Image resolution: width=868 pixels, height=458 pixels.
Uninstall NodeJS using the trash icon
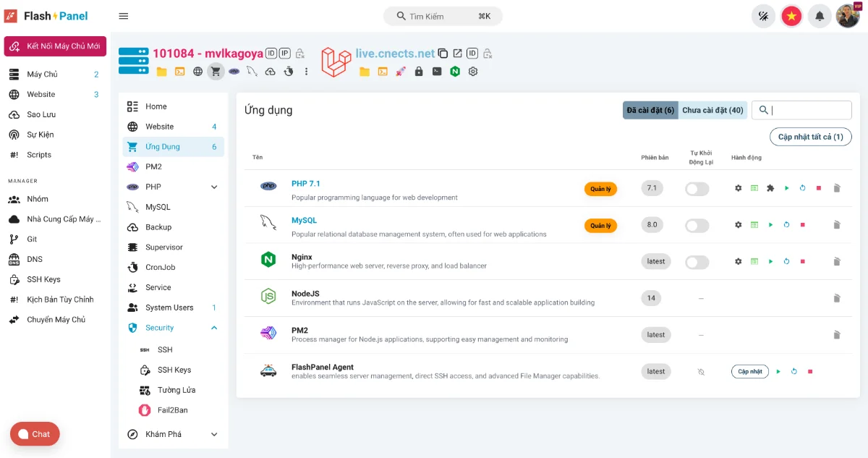point(836,297)
